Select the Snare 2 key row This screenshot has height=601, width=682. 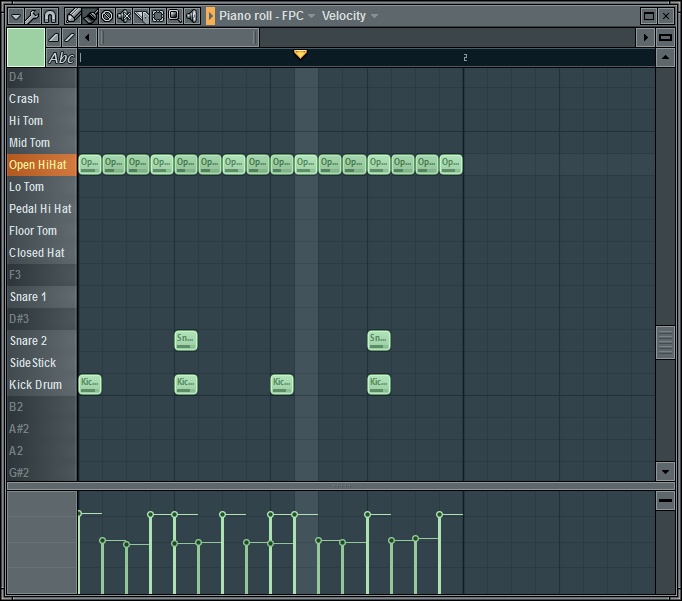click(x=42, y=341)
